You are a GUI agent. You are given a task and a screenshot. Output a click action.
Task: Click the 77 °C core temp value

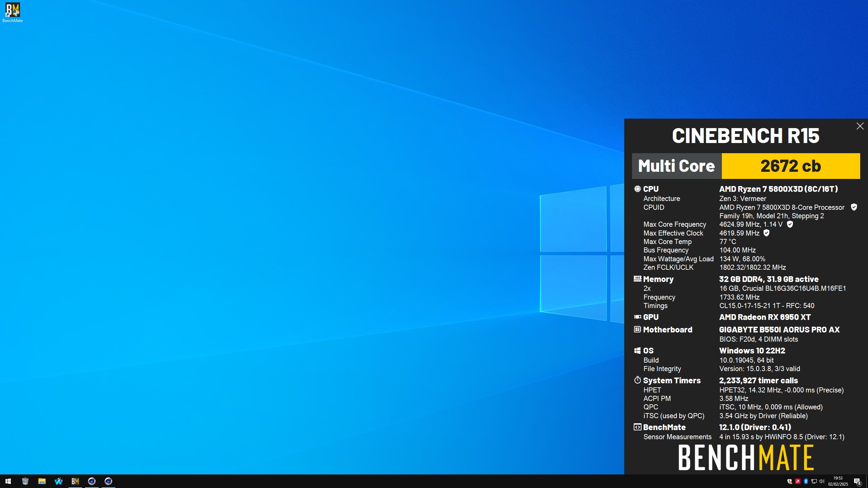(x=728, y=242)
